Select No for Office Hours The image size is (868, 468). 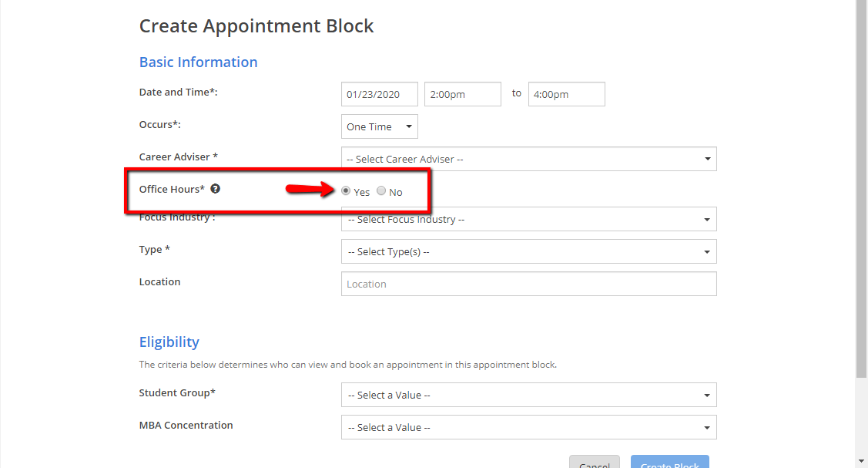click(x=381, y=191)
